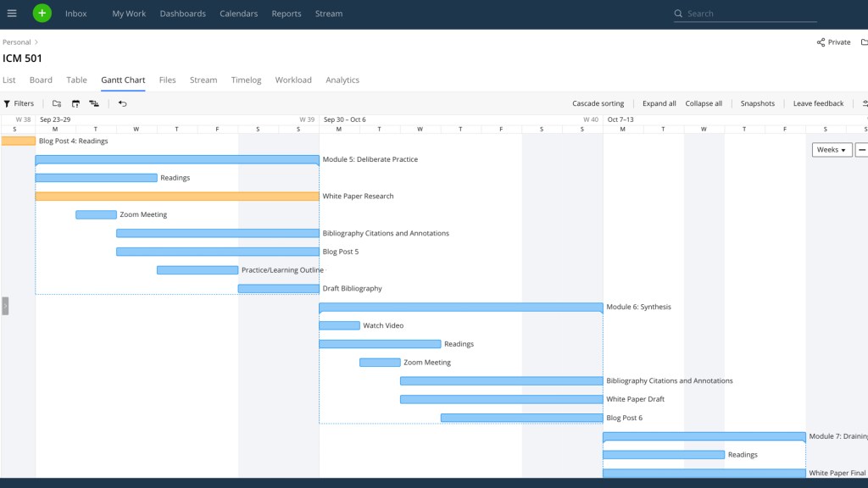Click the undo arrow icon
Image resolution: width=868 pixels, height=488 pixels.
click(x=123, y=103)
